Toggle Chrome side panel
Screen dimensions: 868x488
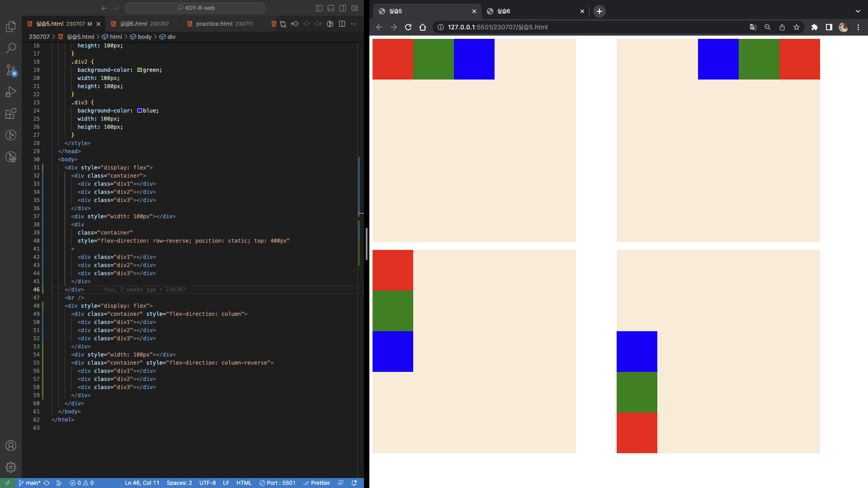coord(829,27)
